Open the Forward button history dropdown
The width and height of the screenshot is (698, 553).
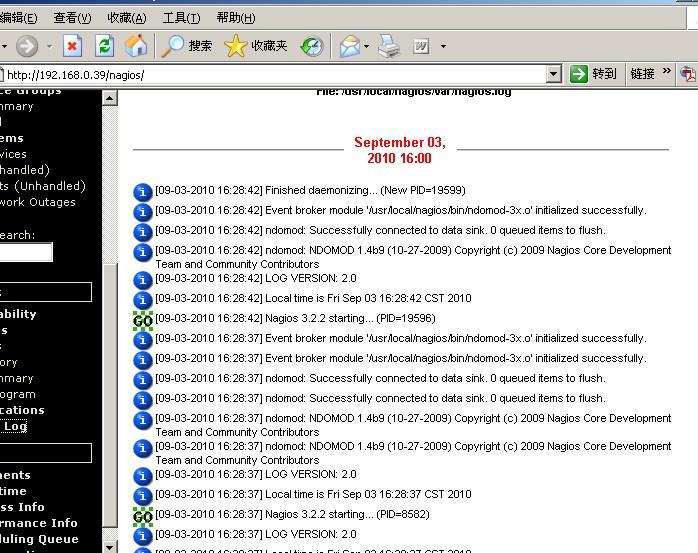click(x=49, y=46)
